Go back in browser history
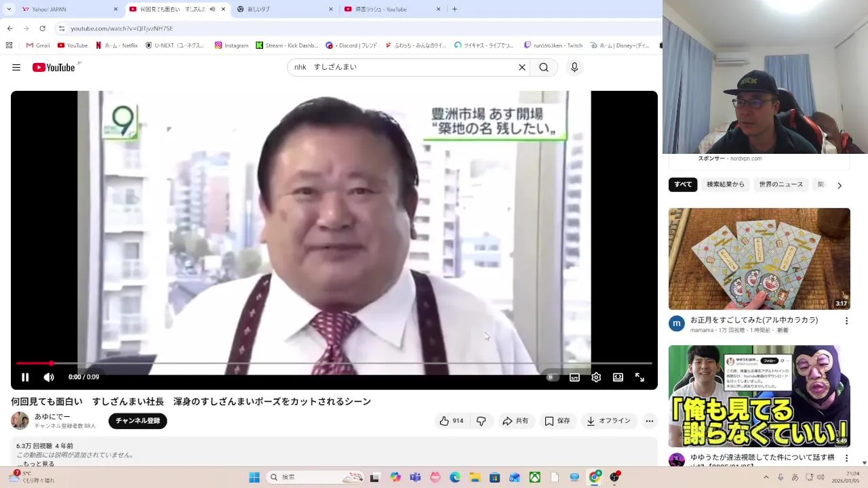868x488 pixels. pos(9,28)
